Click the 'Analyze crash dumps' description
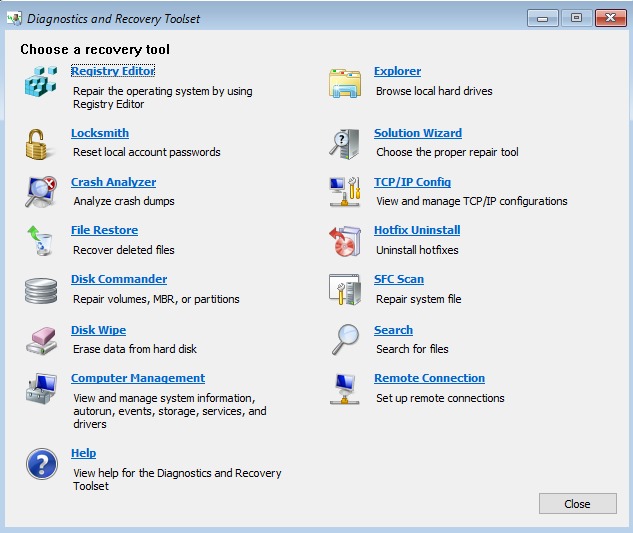This screenshot has height=533, width=633. [124, 201]
